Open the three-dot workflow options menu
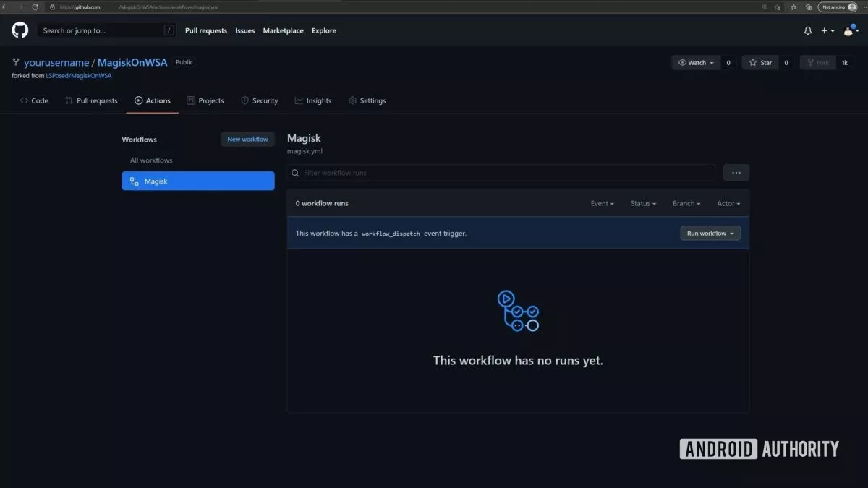This screenshot has height=488, width=868. [736, 173]
